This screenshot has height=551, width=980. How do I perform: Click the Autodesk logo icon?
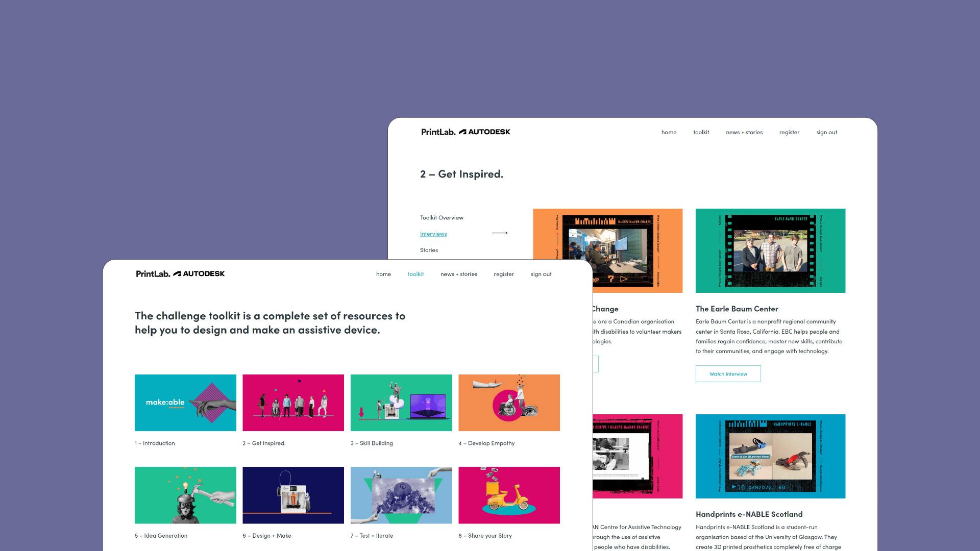coord(177,274)
